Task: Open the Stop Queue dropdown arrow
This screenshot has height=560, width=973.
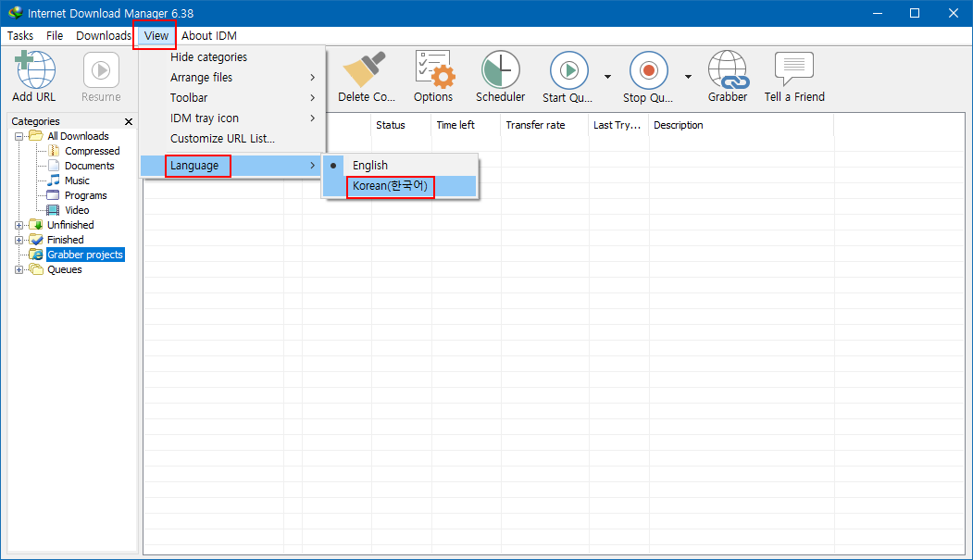Action: [x=688, y=77]
